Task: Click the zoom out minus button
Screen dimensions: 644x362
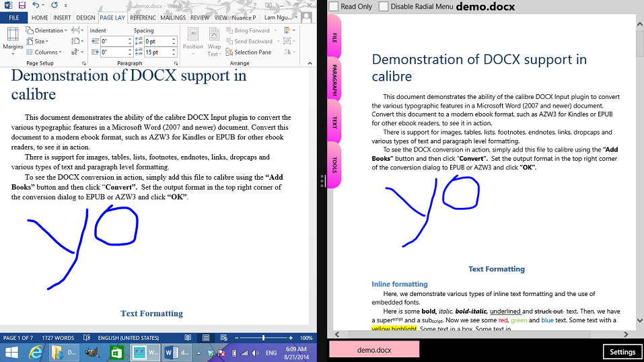Action: click(237, 338)
